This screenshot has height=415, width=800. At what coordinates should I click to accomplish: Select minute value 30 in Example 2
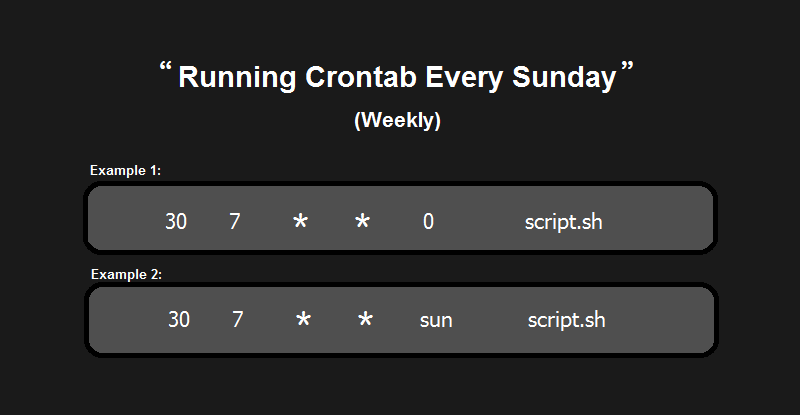pos(179,320)
